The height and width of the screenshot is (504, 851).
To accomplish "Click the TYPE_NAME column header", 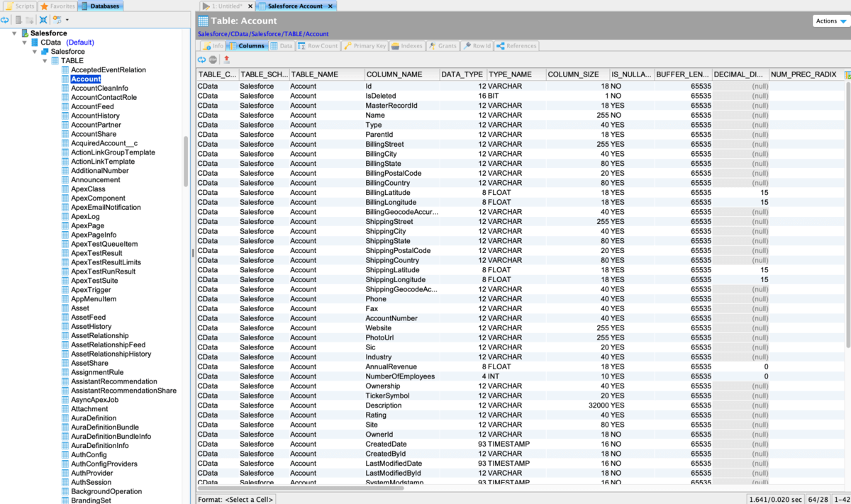I will click(516, 74).
